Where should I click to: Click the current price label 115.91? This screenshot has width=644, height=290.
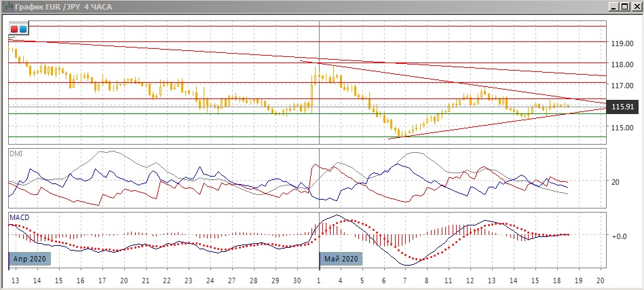pos(623,107)
